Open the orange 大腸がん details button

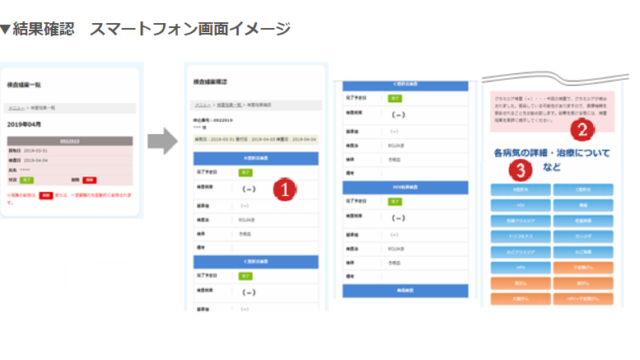(520, 299)
